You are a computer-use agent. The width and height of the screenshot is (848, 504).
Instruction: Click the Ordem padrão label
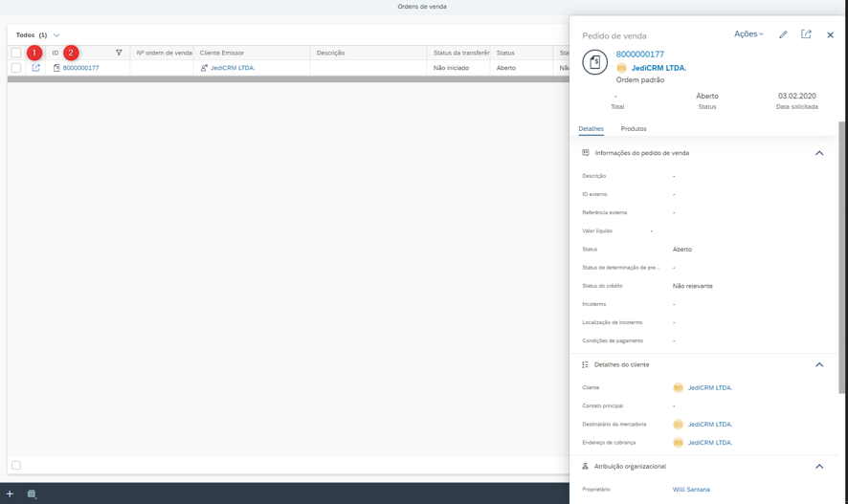click(x=639, y=80)
